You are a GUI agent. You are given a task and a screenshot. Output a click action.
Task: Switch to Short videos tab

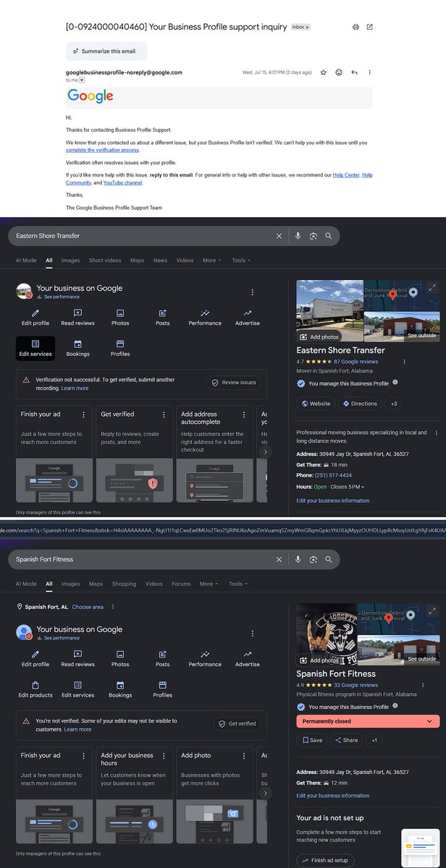coord(105,260)
